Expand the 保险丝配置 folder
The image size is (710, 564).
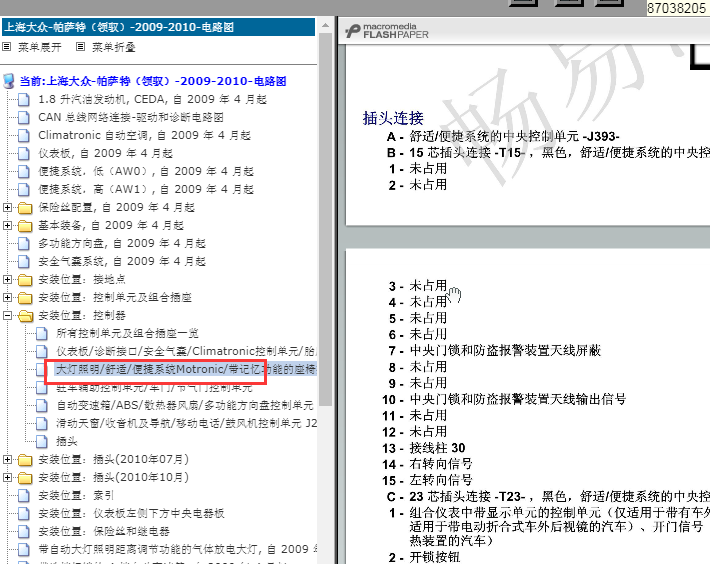(x=7, y=207)
